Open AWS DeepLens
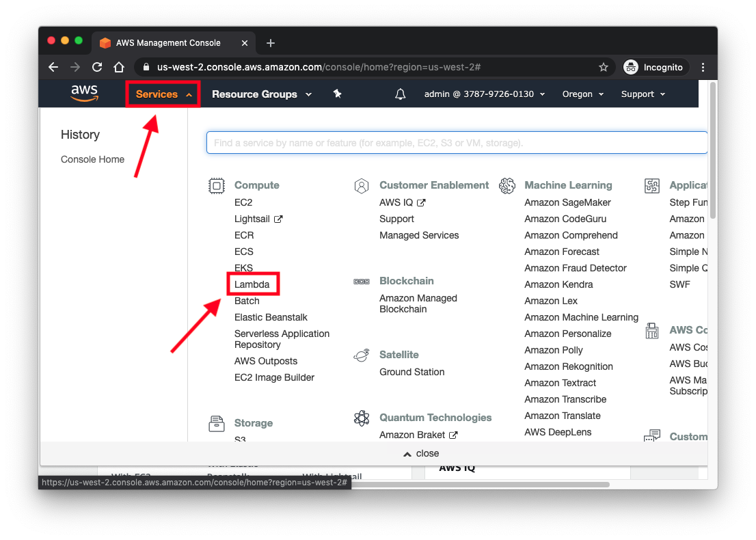Screen dimensions: 756x540 point(558,432)
